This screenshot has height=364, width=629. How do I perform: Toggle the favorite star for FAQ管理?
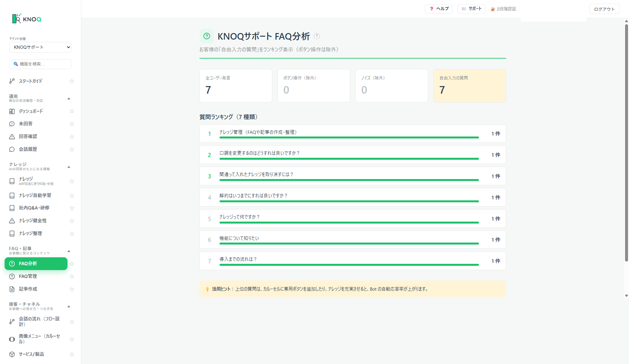[72, 276]
